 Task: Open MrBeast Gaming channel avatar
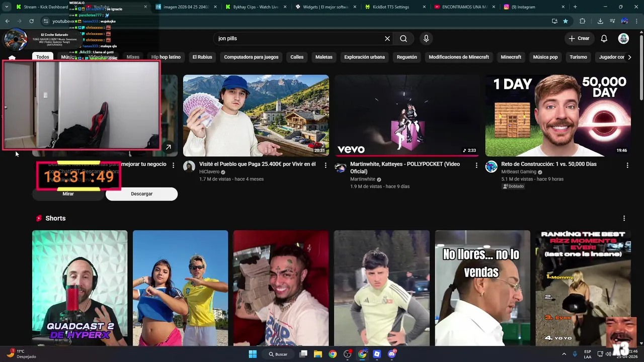click(492, 167)
